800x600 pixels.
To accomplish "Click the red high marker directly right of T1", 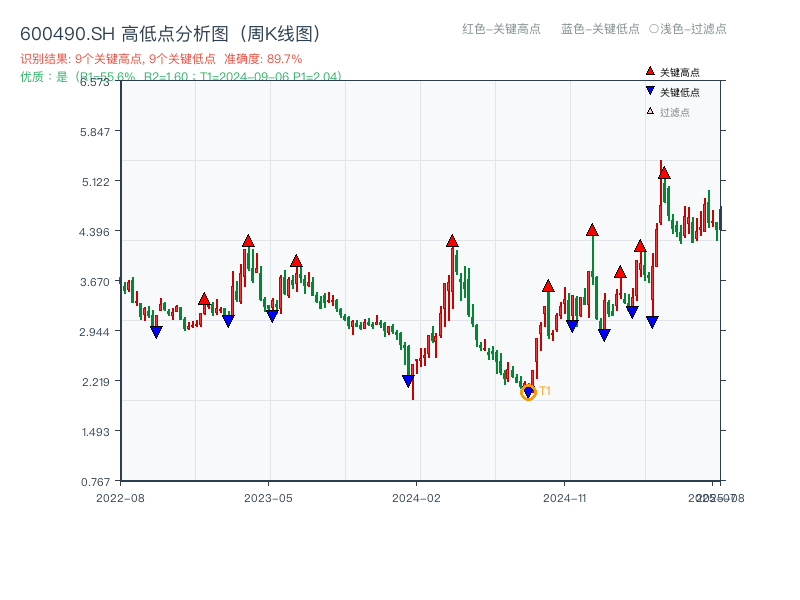I will coord(548,286).
